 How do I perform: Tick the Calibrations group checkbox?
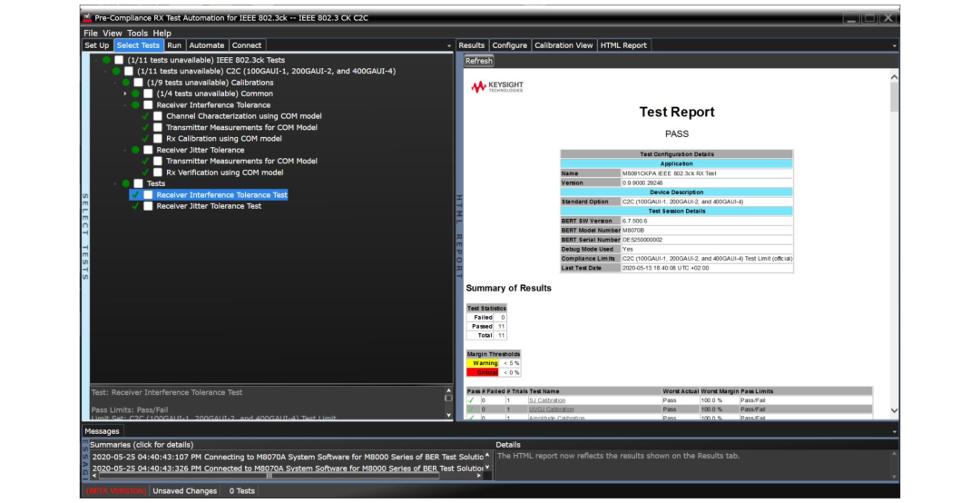[138, 83]
